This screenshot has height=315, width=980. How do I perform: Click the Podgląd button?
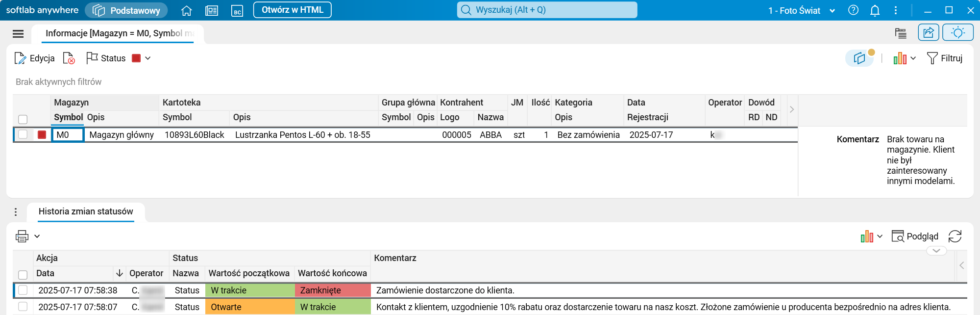[915, 236]
